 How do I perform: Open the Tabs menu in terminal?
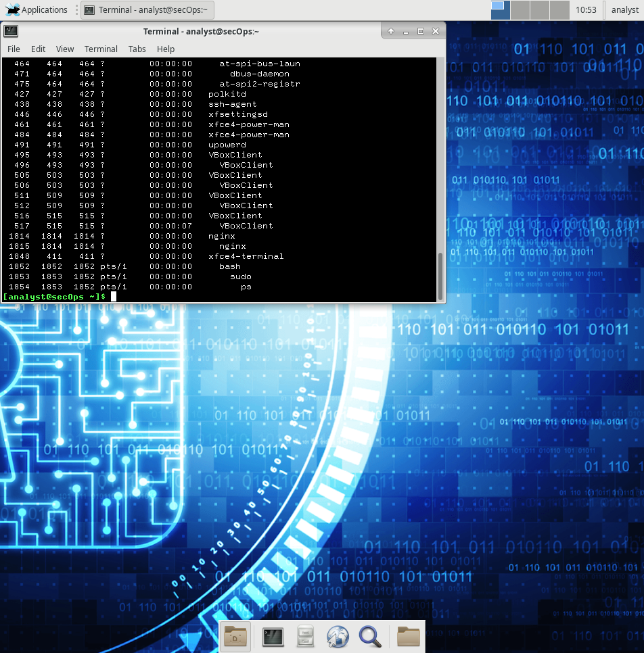[137, 49]
